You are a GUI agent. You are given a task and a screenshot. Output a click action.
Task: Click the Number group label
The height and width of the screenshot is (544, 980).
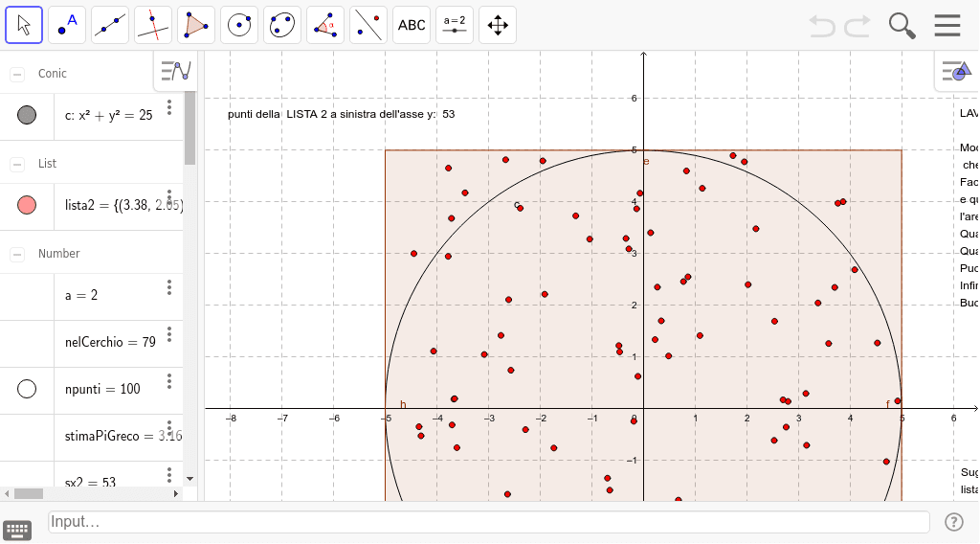(58, 254)
